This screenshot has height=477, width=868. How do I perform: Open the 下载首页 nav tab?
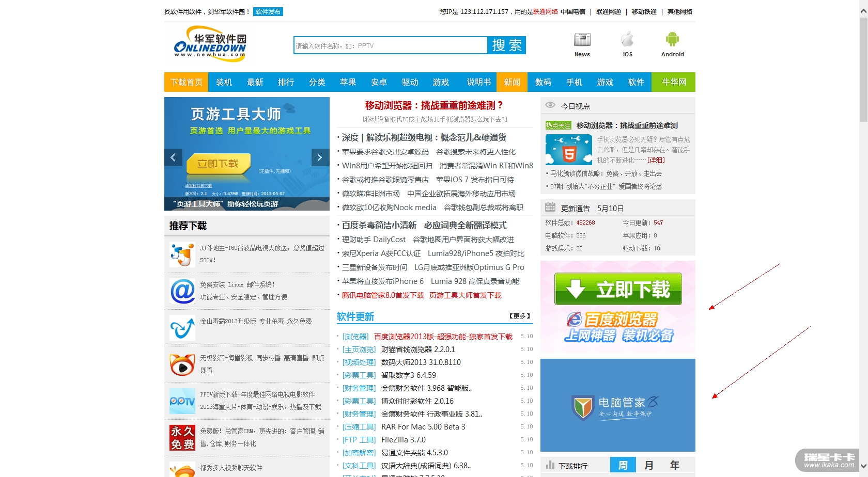[187, 82]
